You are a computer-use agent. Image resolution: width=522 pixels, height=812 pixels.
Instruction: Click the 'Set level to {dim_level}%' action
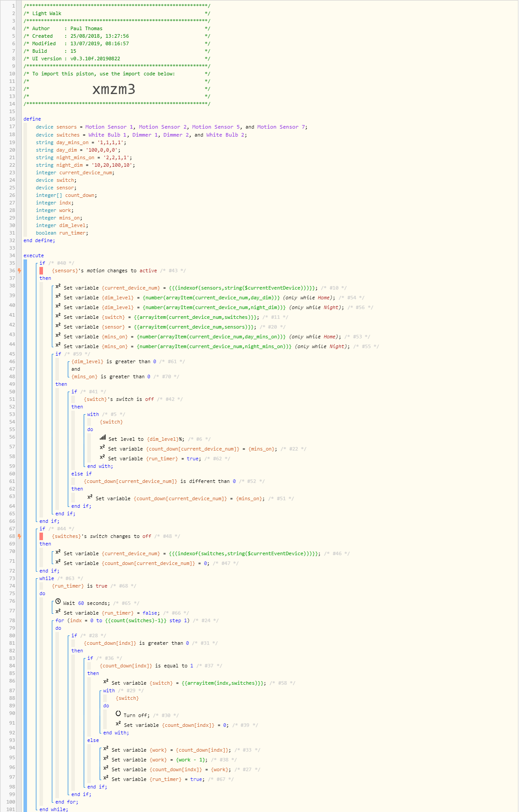point(146,439)
